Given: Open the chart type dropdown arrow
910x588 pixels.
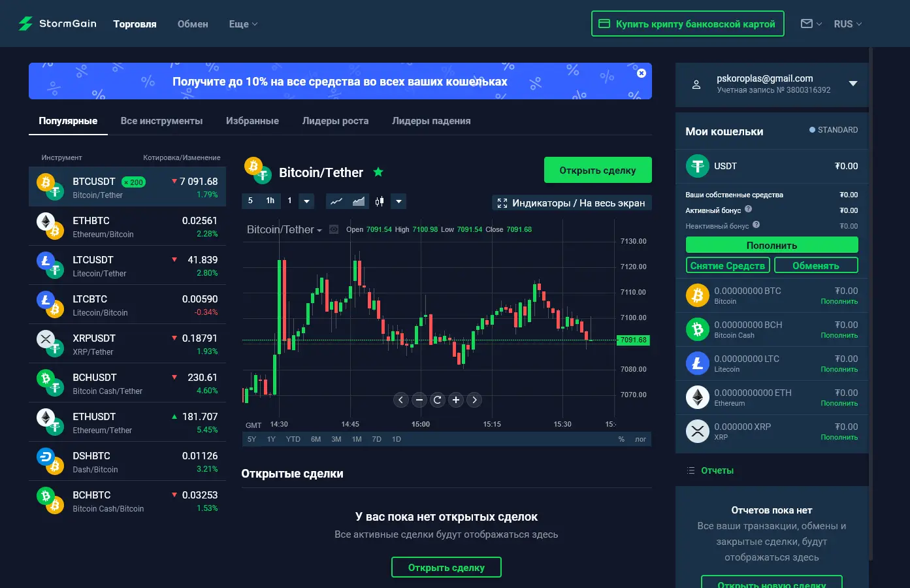Looking at the screenshot, I should 398,201.
